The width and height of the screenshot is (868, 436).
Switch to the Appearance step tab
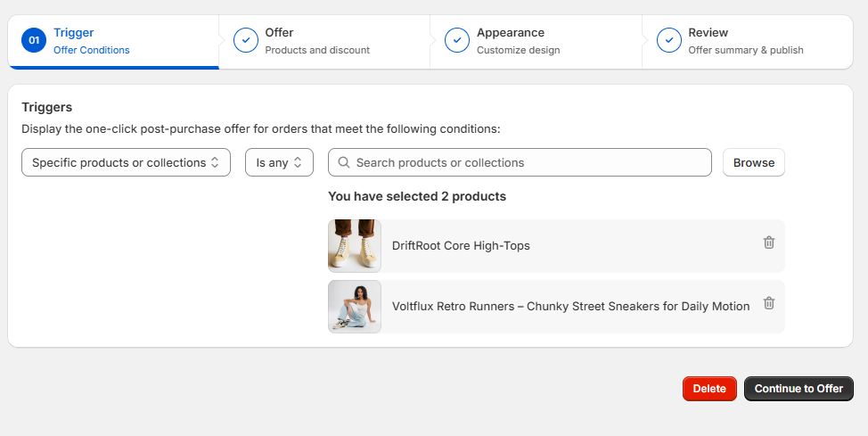pos(536,42)
